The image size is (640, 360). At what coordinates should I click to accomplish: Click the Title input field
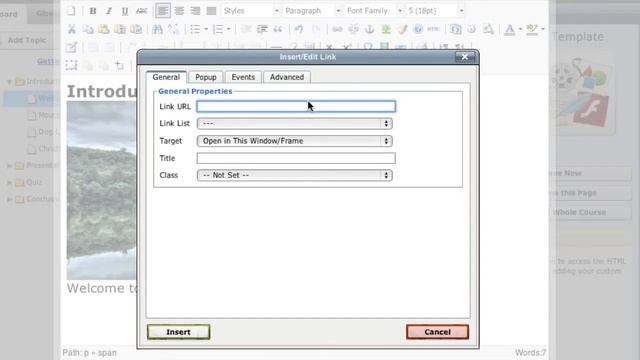(x=296, y=158)
